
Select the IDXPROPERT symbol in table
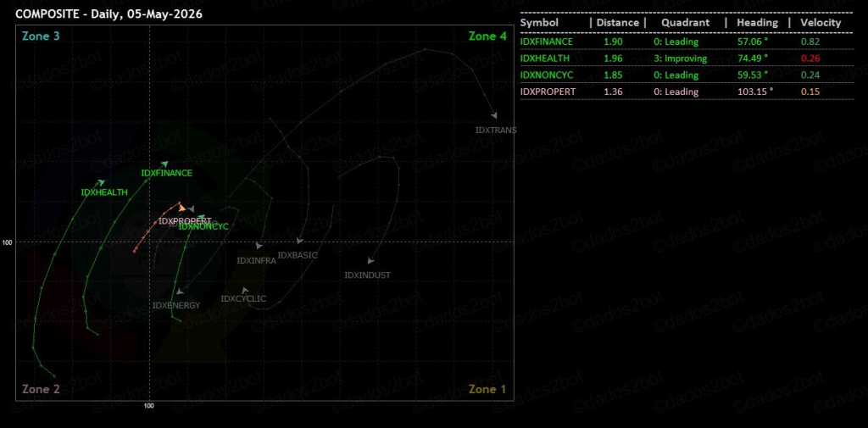[547, 92]
